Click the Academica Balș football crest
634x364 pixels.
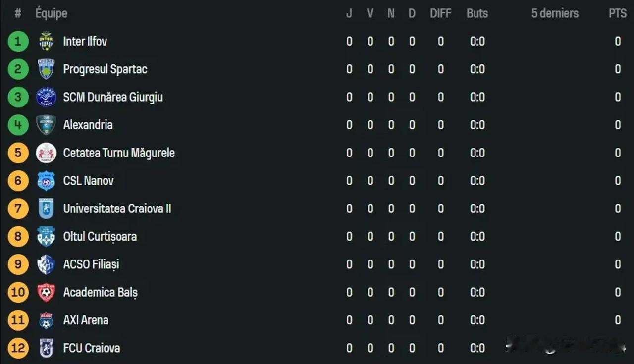click(46, 292)
